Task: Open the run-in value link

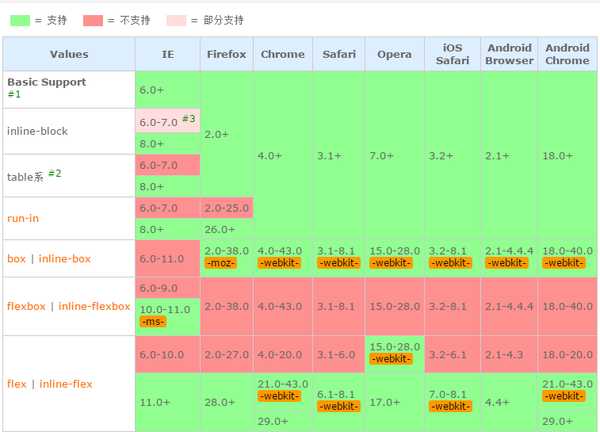Action: [x=23, y=218]
